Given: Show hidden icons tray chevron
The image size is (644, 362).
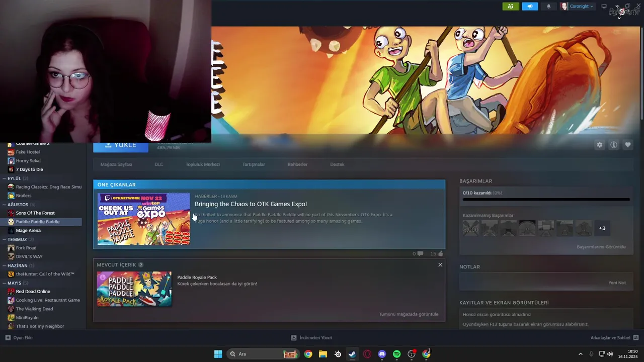Looking at the screenshot, I should 580,354.
